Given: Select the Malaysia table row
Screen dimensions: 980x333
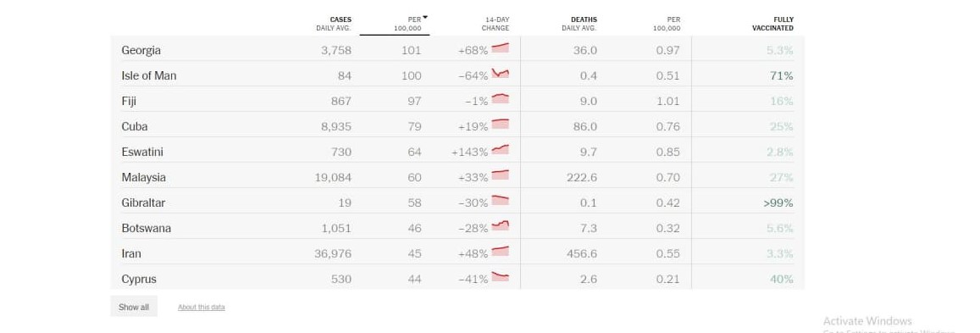Looking at the screenshot, I should click(x=457, y=177).
